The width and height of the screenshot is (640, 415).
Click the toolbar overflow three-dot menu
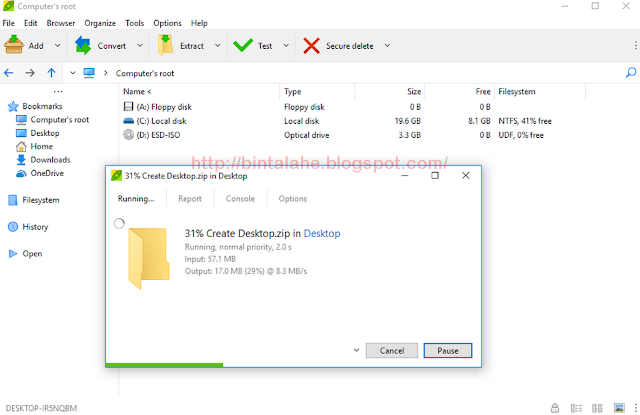(x=636, y=45)
